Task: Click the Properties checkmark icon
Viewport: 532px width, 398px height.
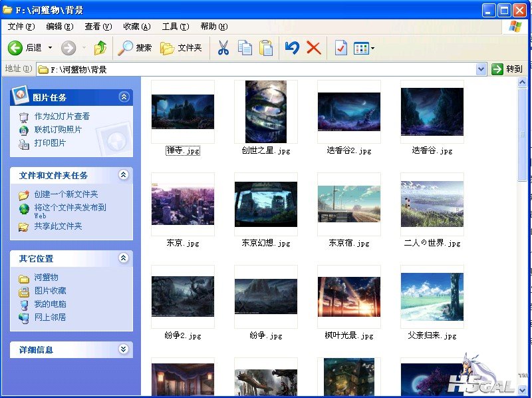Action: tap(340, 48)
